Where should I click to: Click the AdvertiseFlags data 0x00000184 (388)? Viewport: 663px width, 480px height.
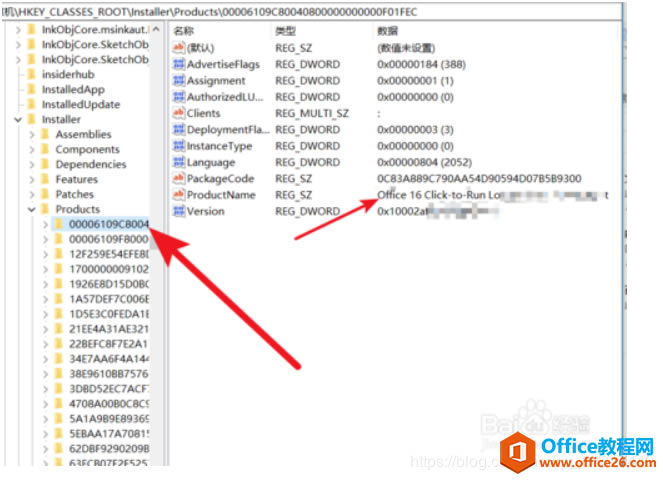(x=421, y=64)
